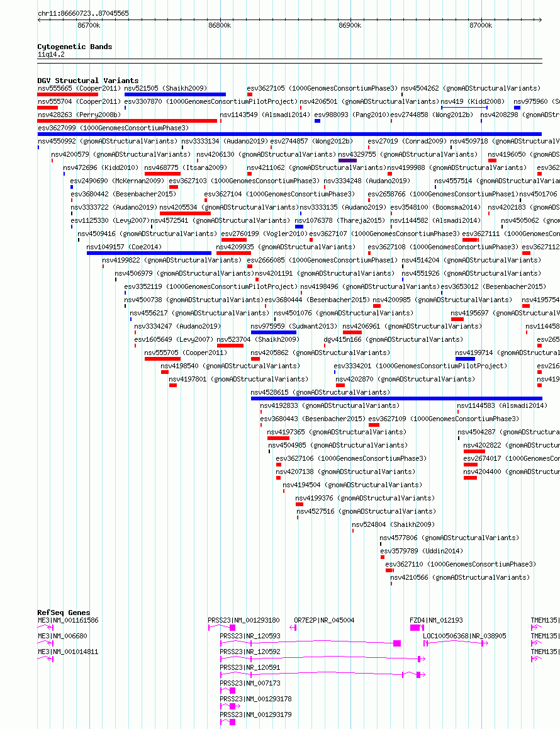Open the esv3627099 (1000GenomesConsortiumPhase3) label
Viewport: 560px width, 729px height.
[x=113, y=128]
